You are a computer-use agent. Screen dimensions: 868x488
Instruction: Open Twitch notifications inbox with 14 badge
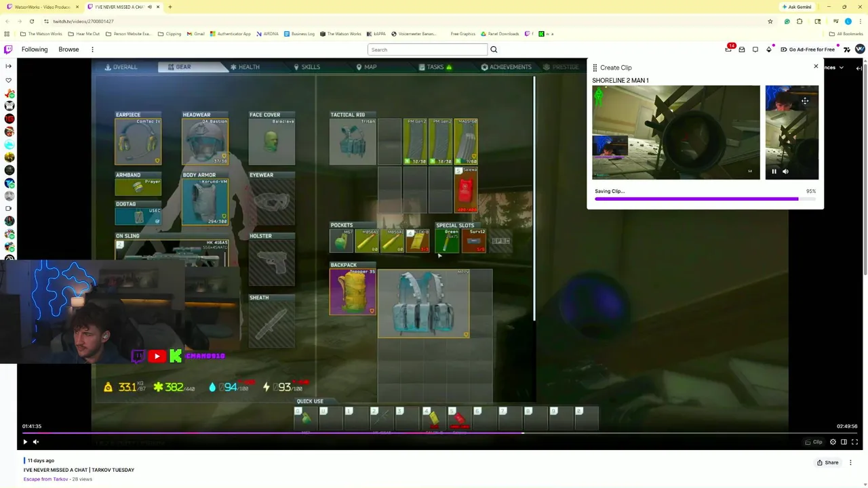click(729, 49)
